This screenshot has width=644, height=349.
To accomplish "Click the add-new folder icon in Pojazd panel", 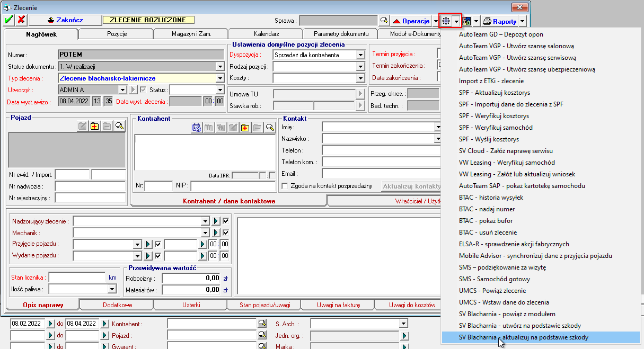I will click(94, 126).
